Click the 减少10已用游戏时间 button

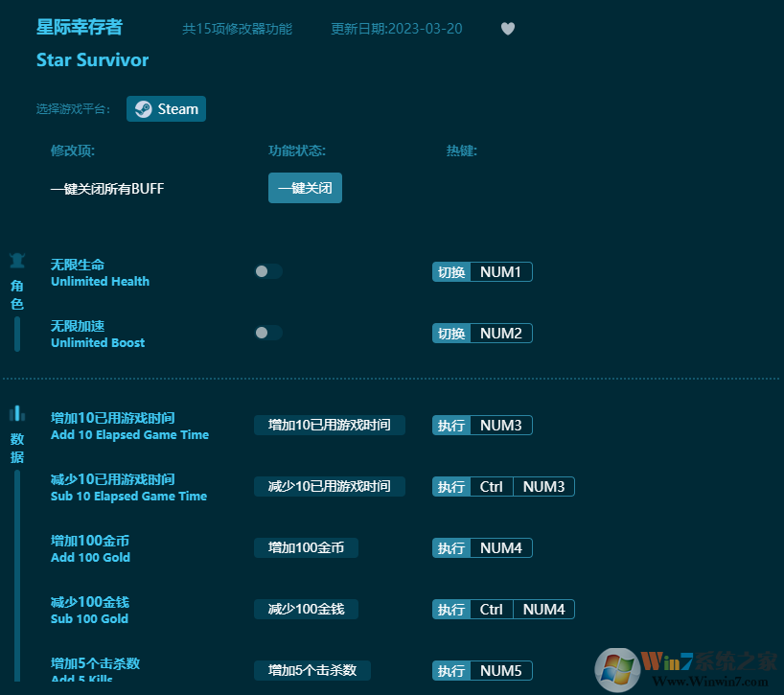pos(329,486)
